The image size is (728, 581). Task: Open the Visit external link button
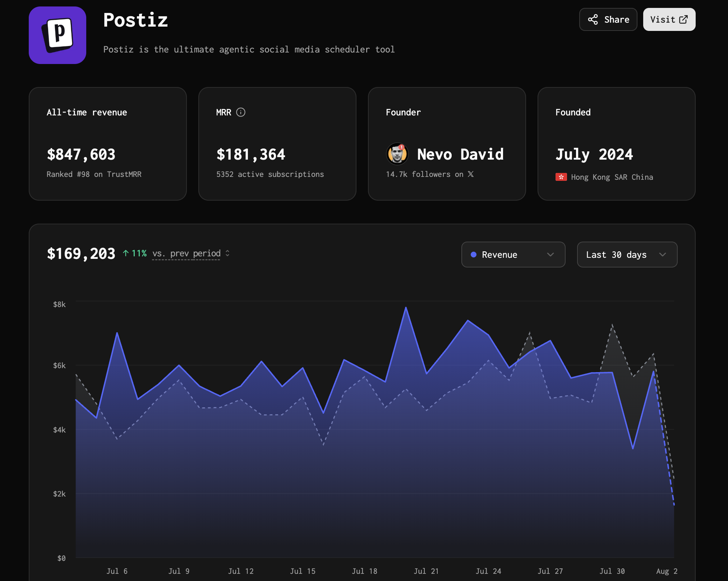(x=669, y=19)
